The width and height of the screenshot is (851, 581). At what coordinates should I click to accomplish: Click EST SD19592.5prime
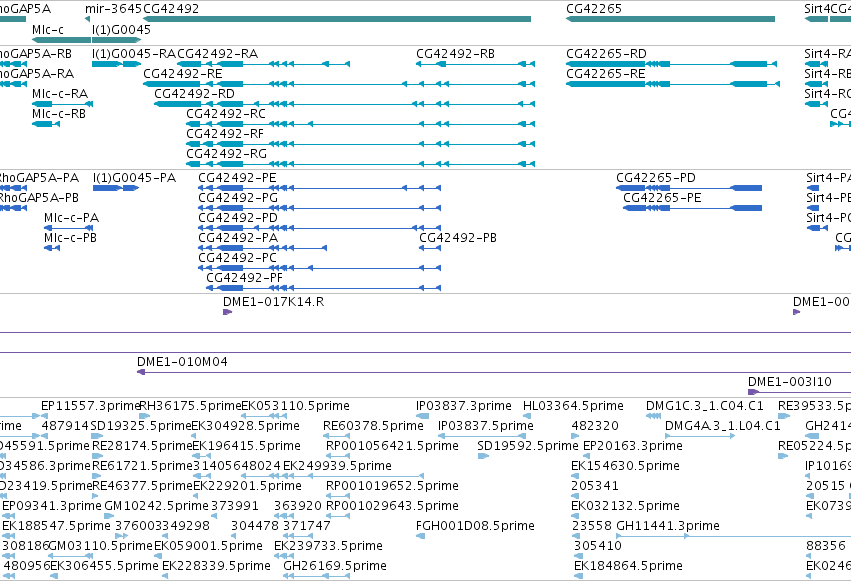click(x=528, y=446)
